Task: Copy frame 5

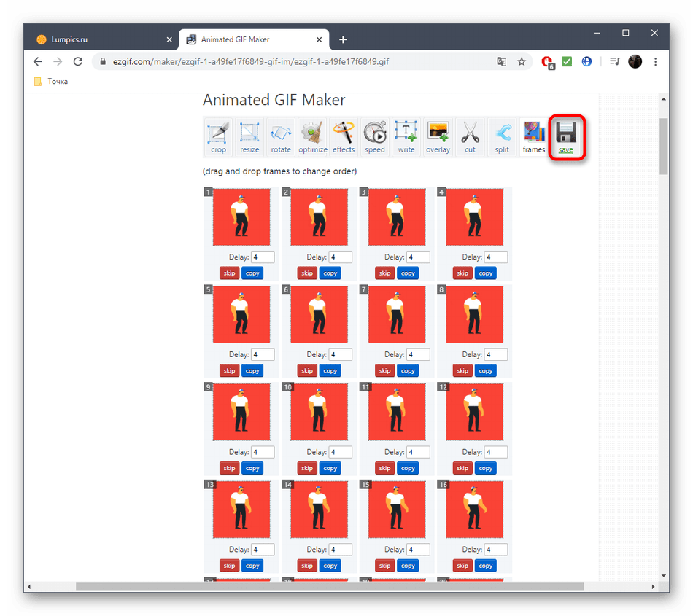Action: [252, 371]
